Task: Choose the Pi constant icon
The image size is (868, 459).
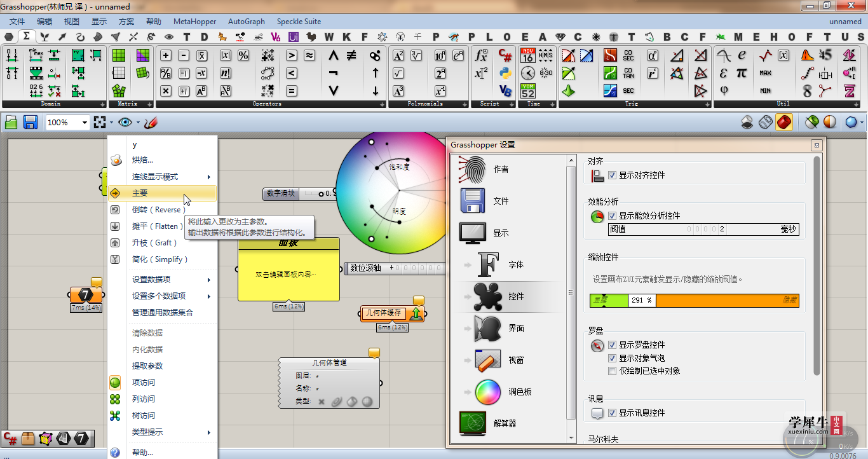Action: [x=742, y=73]
